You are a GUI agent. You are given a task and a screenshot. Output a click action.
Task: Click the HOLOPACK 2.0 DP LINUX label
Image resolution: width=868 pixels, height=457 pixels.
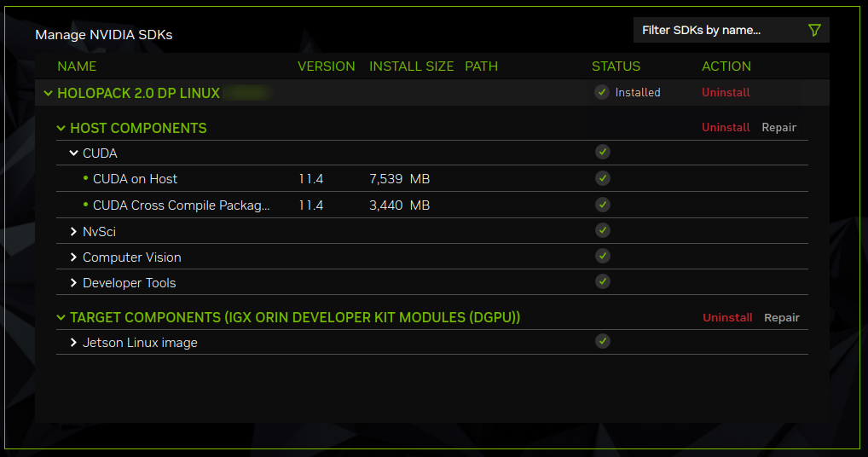click(x=138, y=93)
